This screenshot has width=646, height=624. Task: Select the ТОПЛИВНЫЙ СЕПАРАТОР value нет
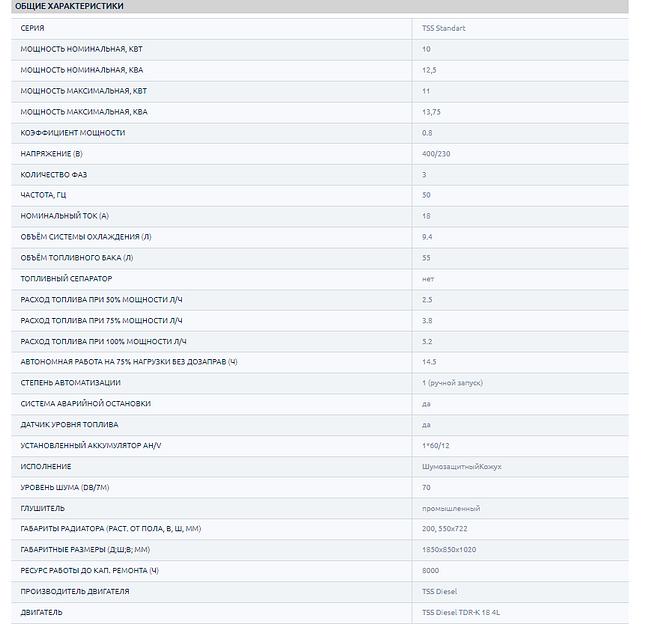click(x=428, y=278)
